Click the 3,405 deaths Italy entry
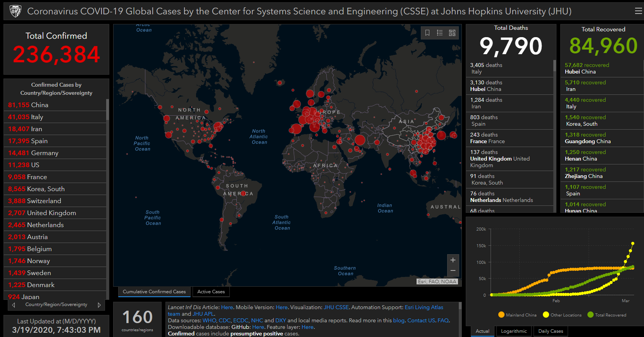Viewport: 644px width, 337px height. [510, 68]
